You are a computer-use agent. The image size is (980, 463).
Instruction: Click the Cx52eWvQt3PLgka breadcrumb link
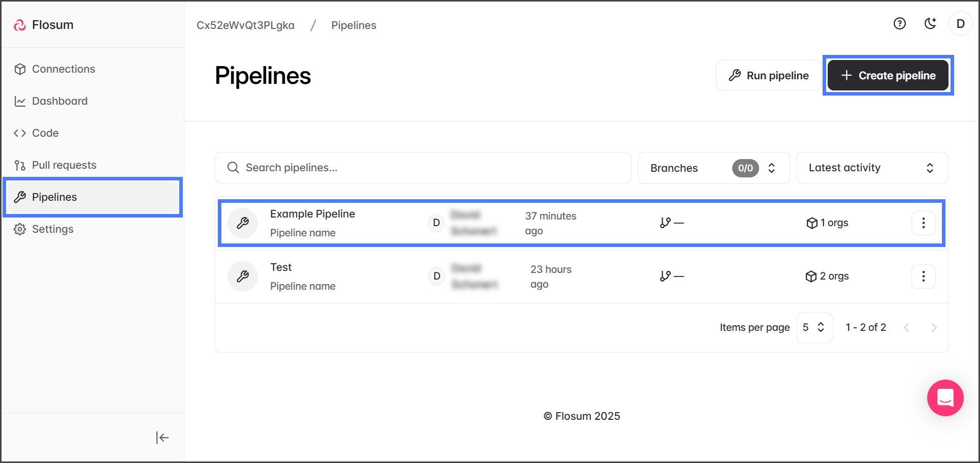245,25
